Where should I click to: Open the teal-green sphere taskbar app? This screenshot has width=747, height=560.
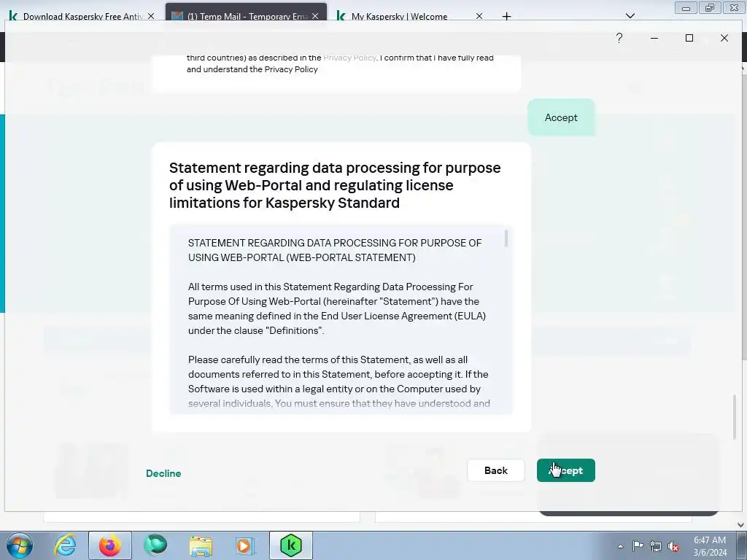point(156,545)
